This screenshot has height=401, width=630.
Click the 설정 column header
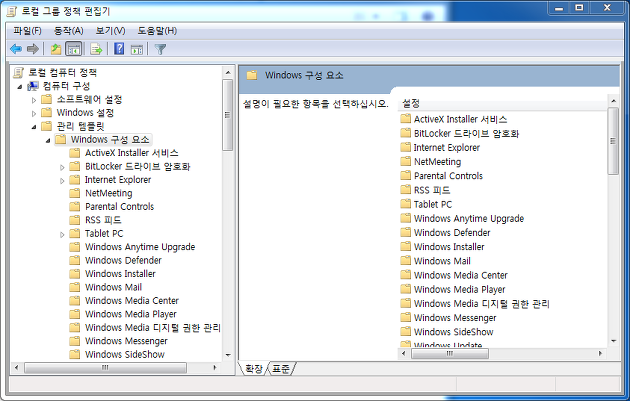[x=503, y=104]
